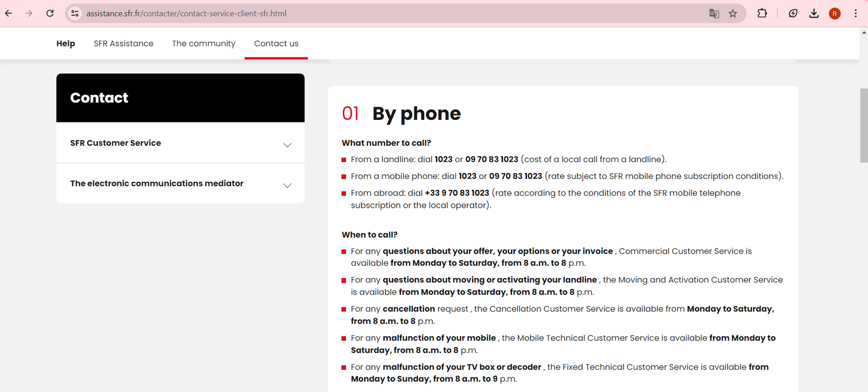Click the performance extension icon in the toolbar
The height and width of the screenshot is (392, 868).
point(793,14)
